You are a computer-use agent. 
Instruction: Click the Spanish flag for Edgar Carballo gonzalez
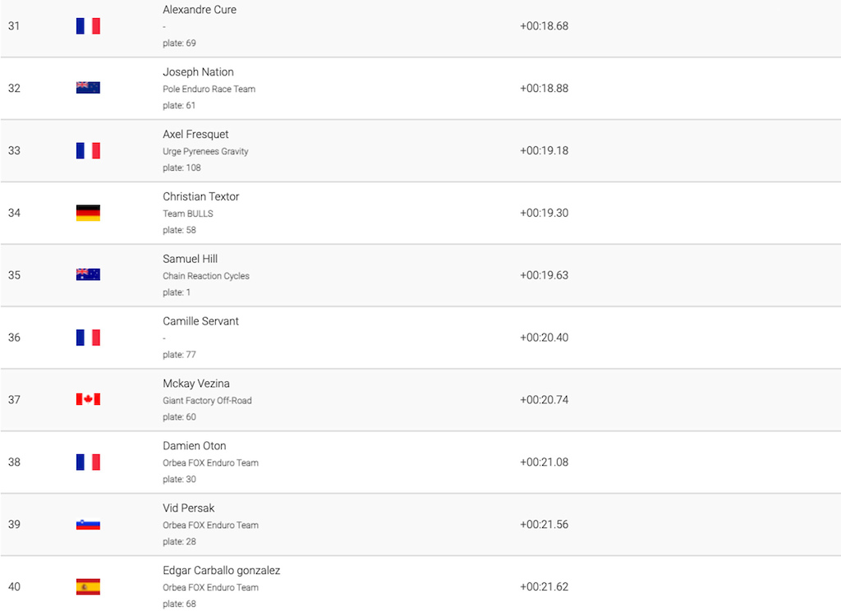click(88, 586)
